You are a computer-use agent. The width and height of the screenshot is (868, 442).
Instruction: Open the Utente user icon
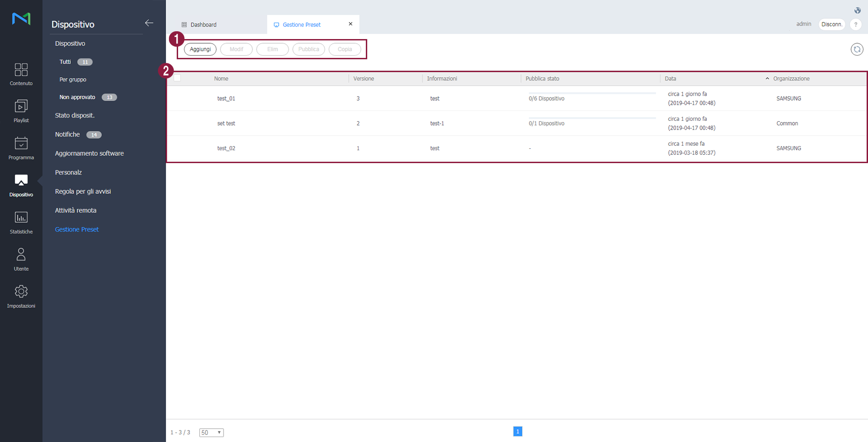tap(21, 255)
